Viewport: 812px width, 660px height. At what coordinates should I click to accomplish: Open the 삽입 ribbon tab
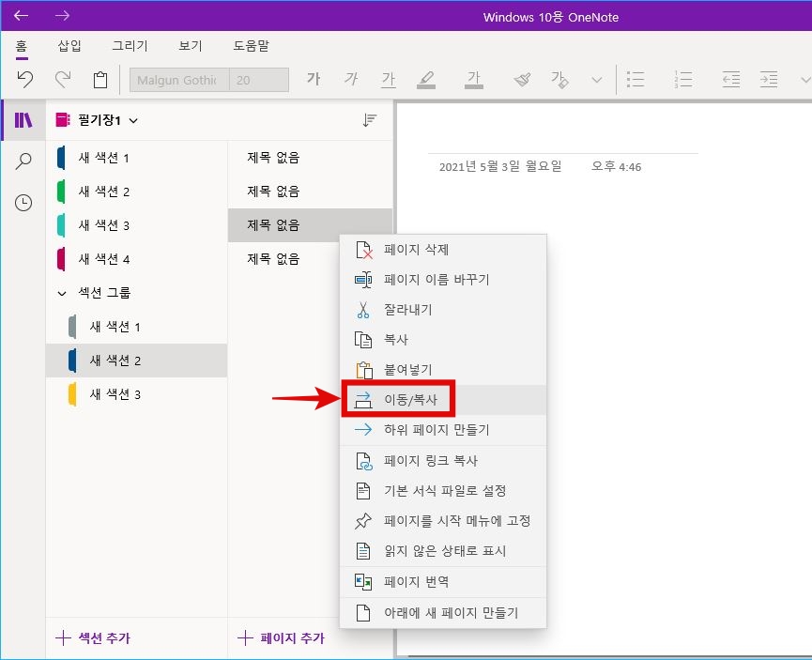tap(69, 46)
